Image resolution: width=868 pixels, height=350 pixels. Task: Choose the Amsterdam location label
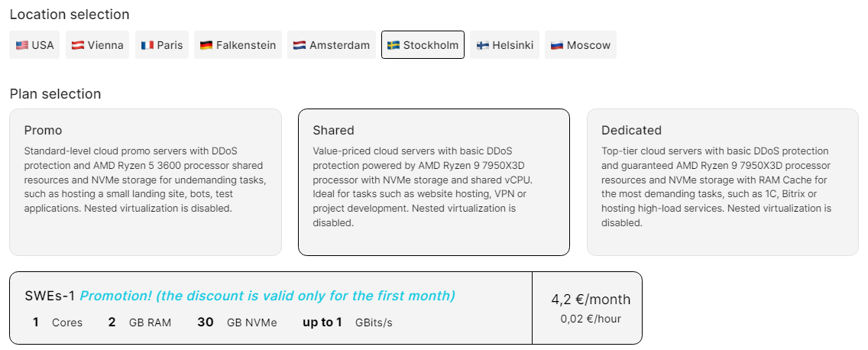click(339, 45)
